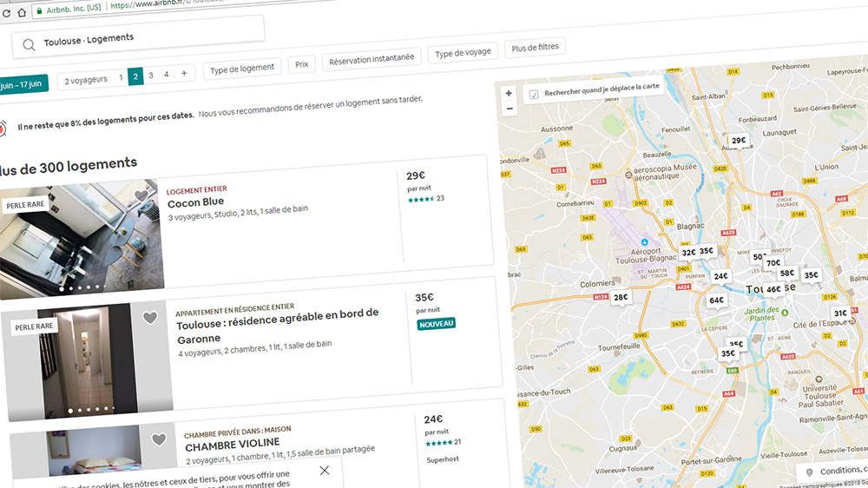Screen dimensions: 868x488
Task: Open the Type de voyage filter
Action: pyautogui.click(x=463, y=53)
